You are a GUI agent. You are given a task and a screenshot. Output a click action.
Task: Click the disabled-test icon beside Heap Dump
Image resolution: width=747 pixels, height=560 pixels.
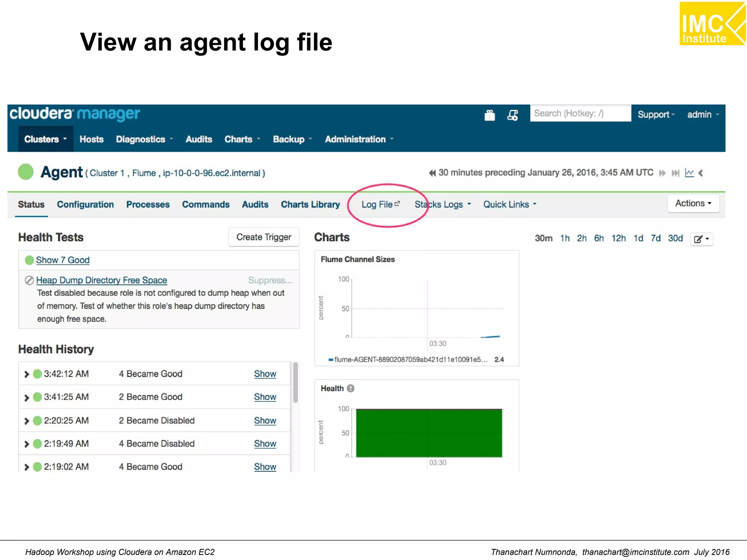point(29,280)
